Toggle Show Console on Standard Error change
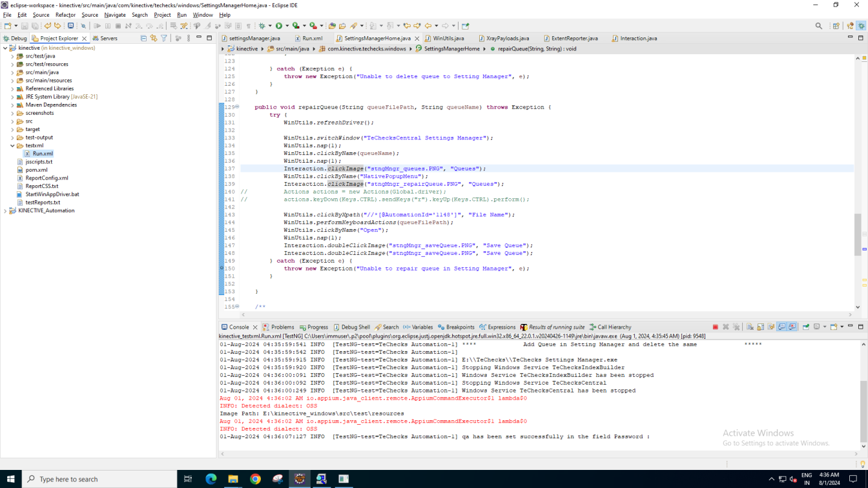 click(x=792, y=327)
